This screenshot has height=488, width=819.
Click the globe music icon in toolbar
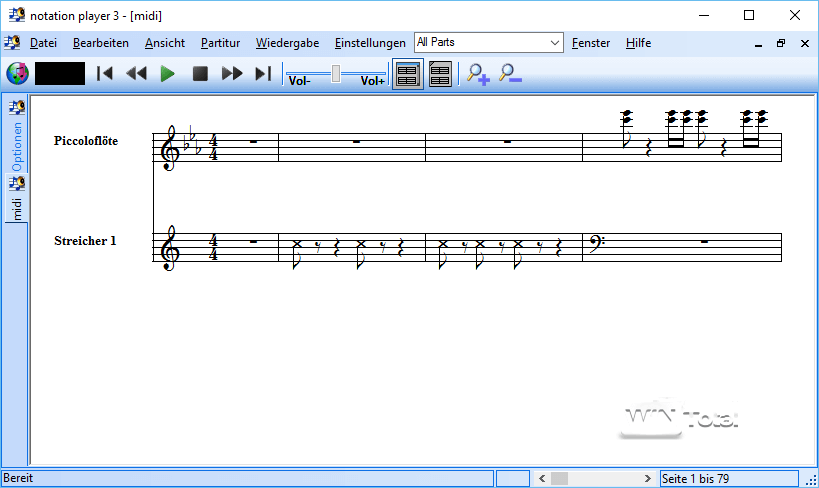17,74
